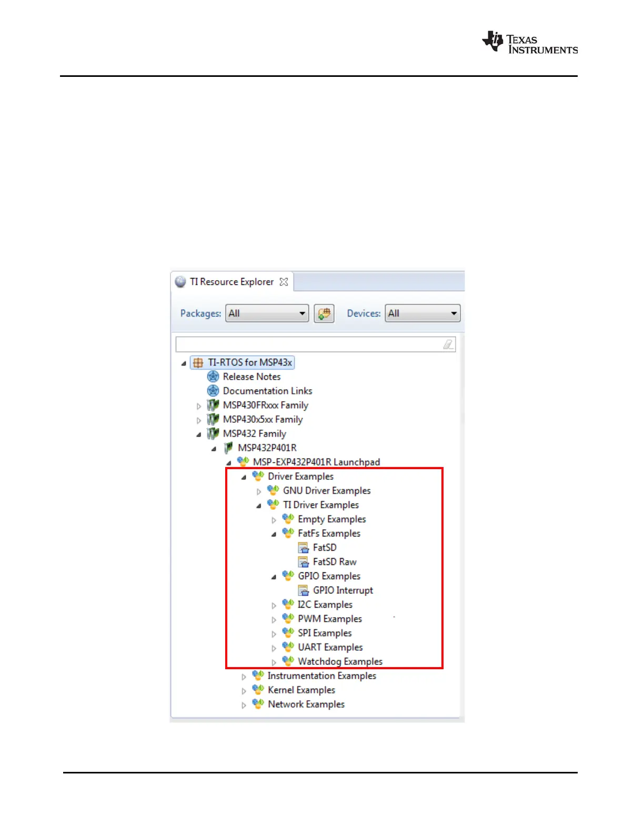The image size is (644, 834).
Task: Click the GPIO Examples folder icon
Action: 288,575
